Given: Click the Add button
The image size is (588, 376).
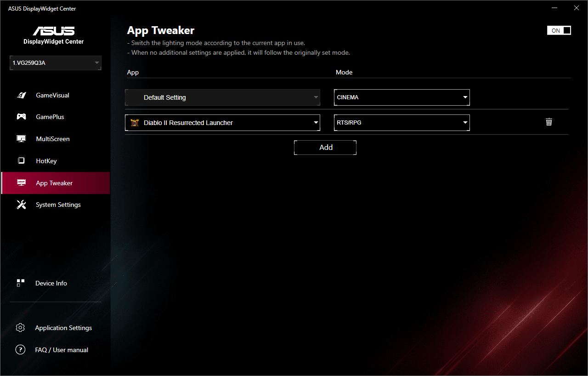Looking at the screenshot, I should coord(325,148).
